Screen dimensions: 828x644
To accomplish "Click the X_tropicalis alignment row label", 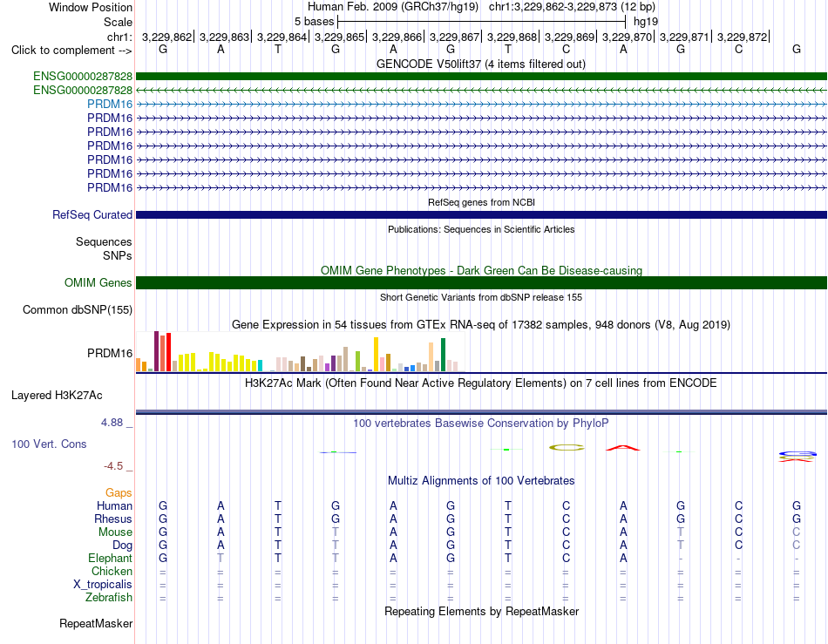I will (103, 585).
